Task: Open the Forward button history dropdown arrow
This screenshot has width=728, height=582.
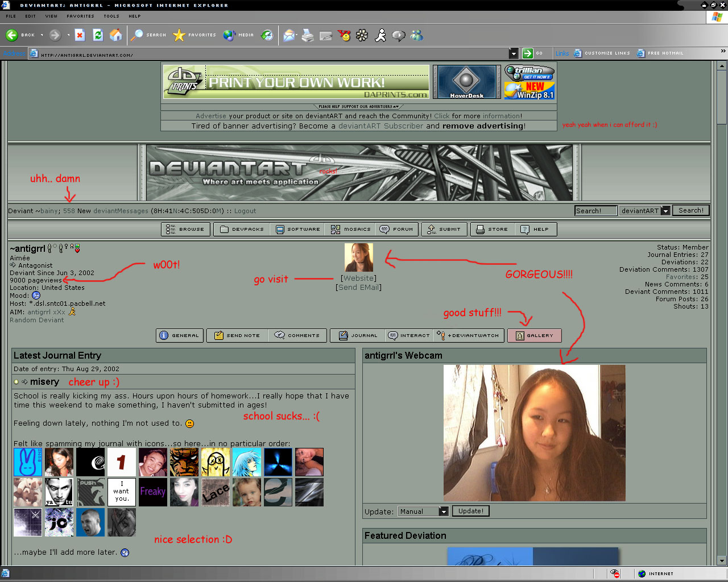Action: click(x=68, y=35)
